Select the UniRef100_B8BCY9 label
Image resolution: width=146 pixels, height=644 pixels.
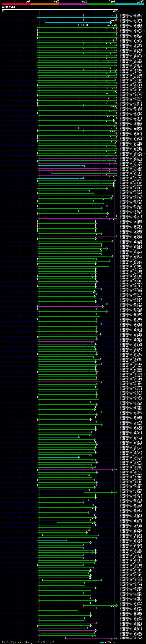click(131, 95)
